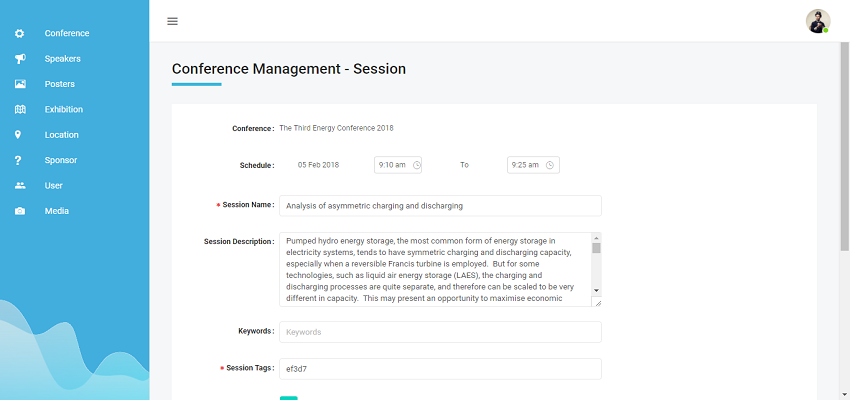The image size is (850, 400).
Task: Click the Session Name input field
Action: tap(440, 206)
